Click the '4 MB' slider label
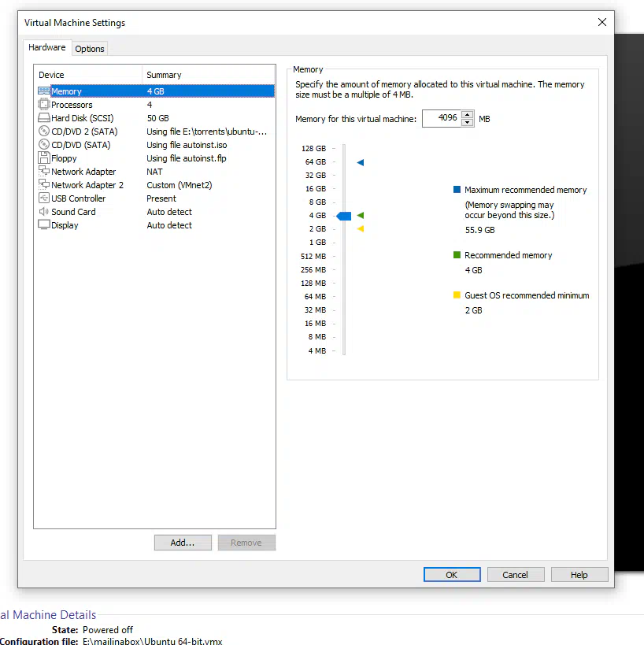The image size is (644, 645). pyautogui.click(x=317, y=350)
